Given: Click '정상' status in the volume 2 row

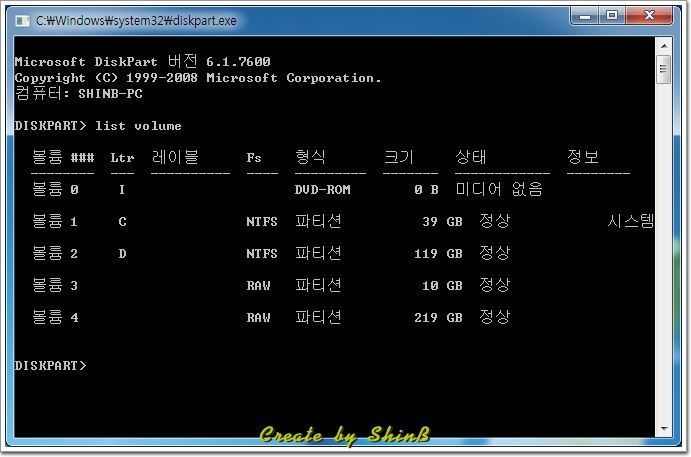Looking at the screenshot, I should click(x=494, y=253).
